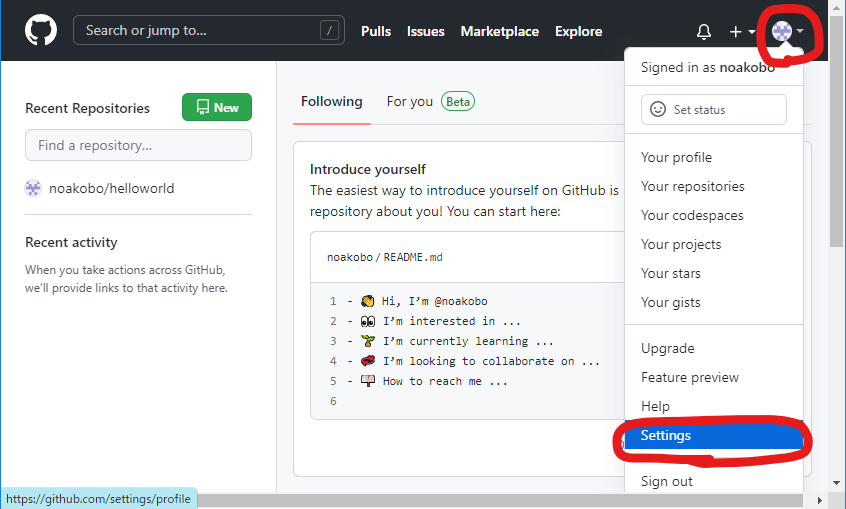Click the smiley icon in Set status
Viewport: 846px width, 509px height.
pyautogui.click(x=658, y=110)
